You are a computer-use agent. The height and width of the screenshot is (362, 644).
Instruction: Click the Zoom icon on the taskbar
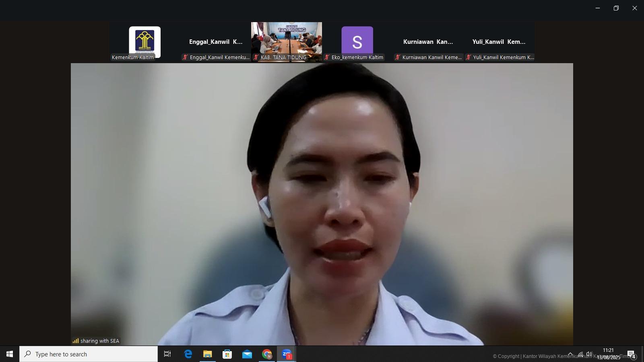click(287, 354)
